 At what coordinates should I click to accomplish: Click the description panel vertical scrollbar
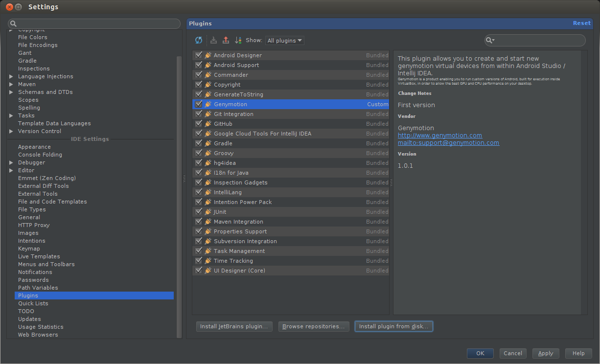(584, 182)
